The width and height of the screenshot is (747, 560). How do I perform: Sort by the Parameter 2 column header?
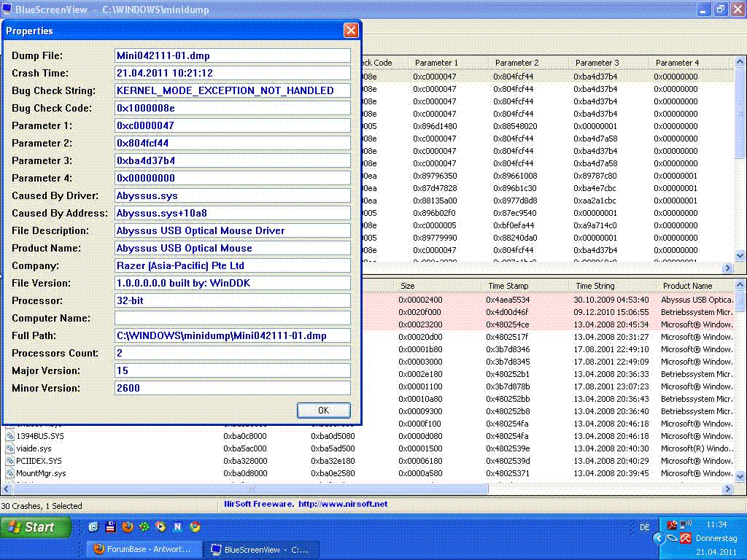[528, 63]
